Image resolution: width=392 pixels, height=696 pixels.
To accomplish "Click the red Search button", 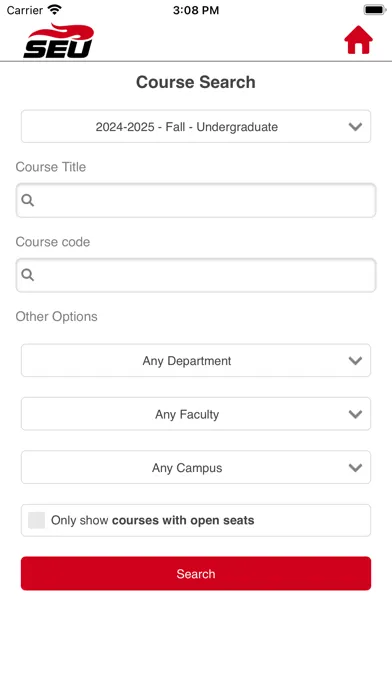I will click(x=196, y=573).
